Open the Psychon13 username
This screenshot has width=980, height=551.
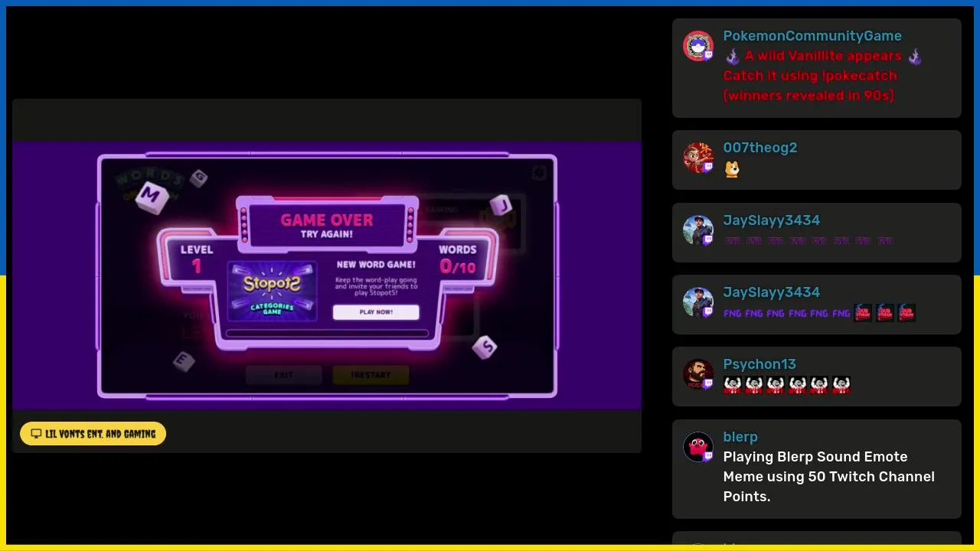(x=759, y=364)
